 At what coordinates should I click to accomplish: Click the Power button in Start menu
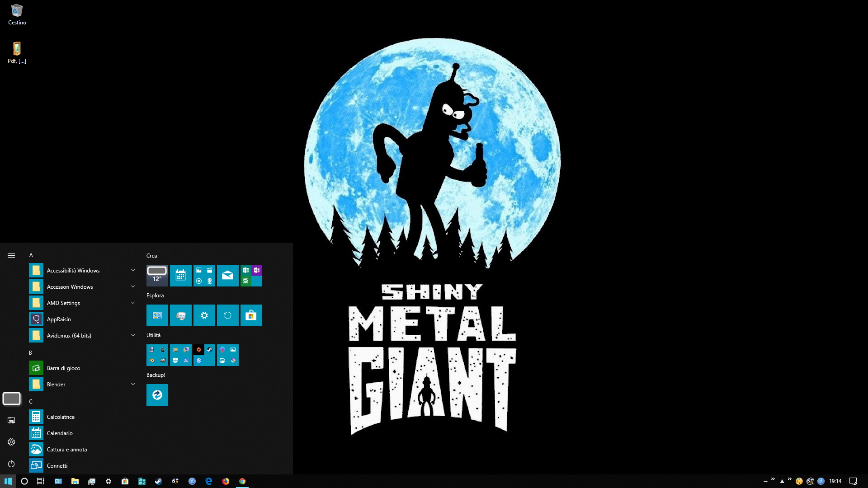[11, 464]
